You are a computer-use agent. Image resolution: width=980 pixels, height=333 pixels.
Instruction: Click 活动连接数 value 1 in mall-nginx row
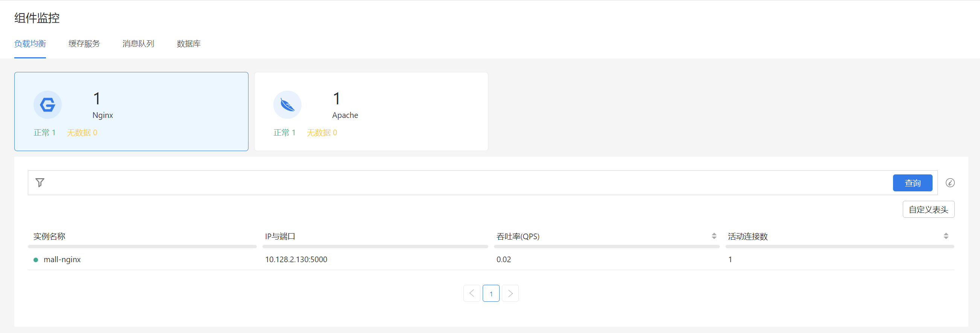point(730,260)
